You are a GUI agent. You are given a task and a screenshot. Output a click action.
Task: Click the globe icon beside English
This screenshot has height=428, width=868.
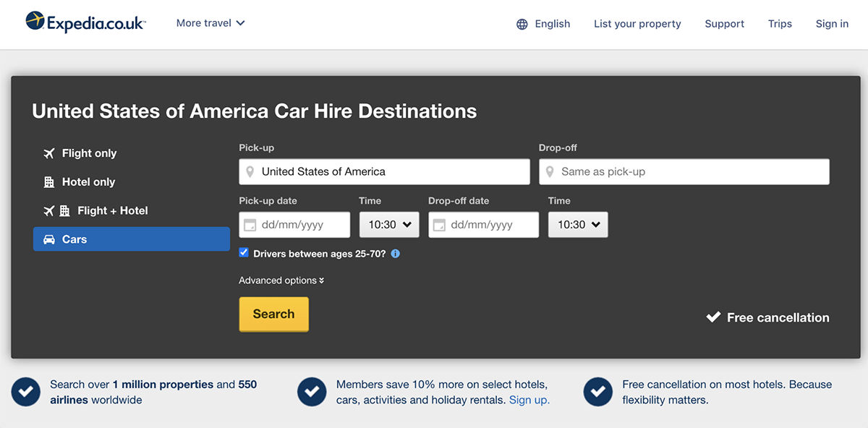coord(522,24)
